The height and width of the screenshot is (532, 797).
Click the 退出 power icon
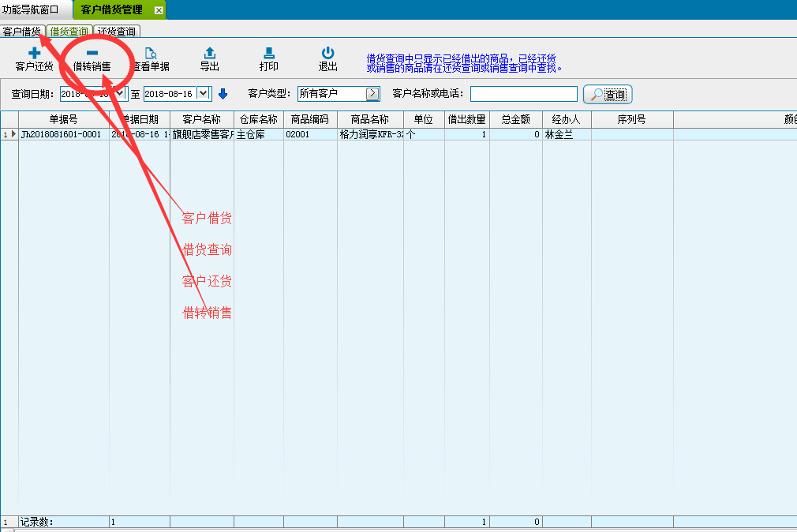(x=327, y=53)
